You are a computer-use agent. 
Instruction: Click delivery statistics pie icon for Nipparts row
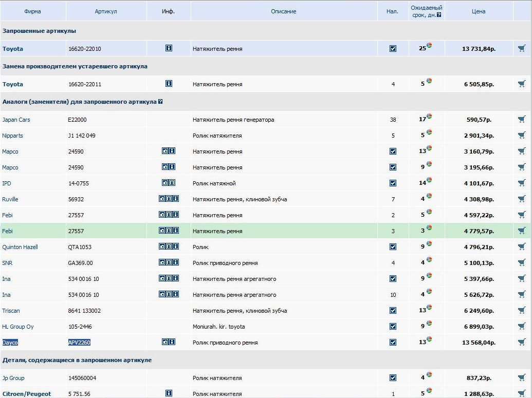click(x=429, y=132)
